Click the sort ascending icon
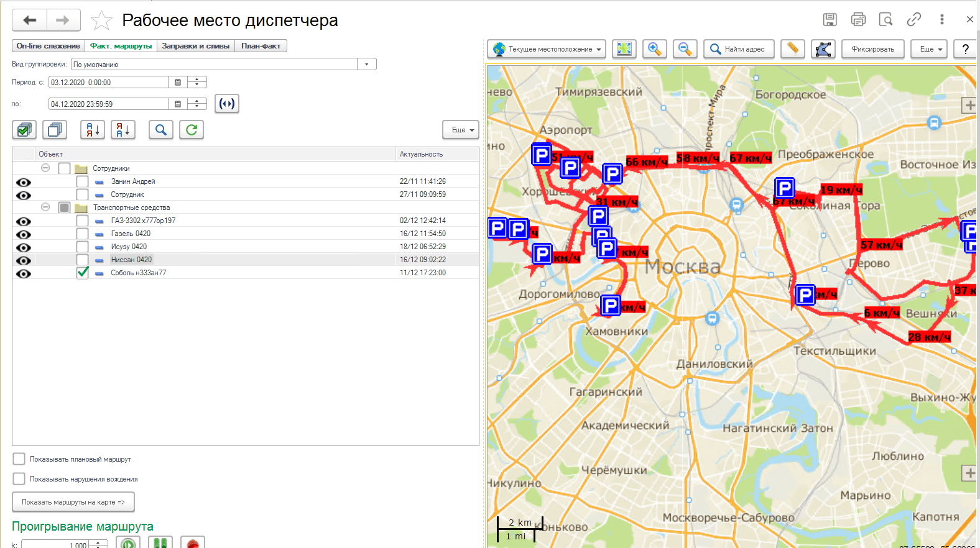The image size is (980, 548). (93, 130)
